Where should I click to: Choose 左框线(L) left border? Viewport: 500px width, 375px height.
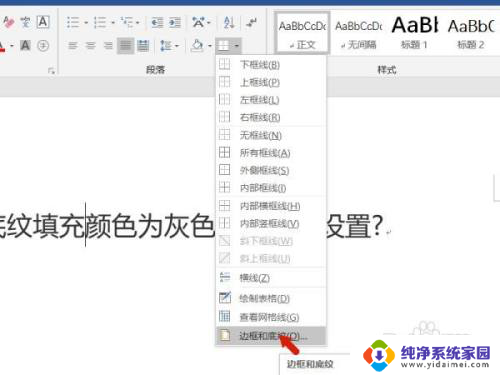click(x=271, y=100)
